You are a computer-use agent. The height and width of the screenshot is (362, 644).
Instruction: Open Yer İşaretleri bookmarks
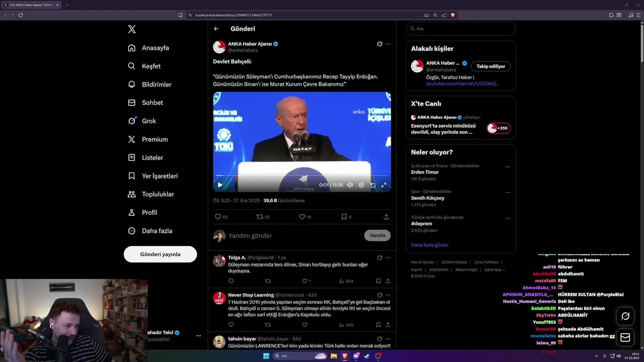(153, 176)
